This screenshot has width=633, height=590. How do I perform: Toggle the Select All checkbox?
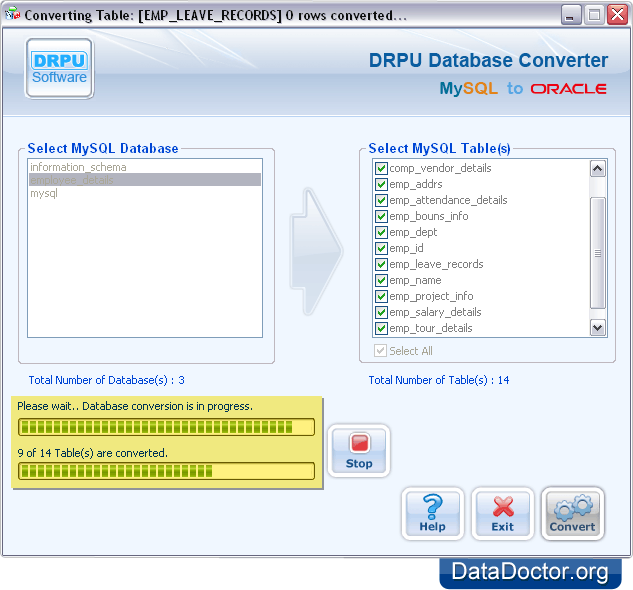[380, 351]
